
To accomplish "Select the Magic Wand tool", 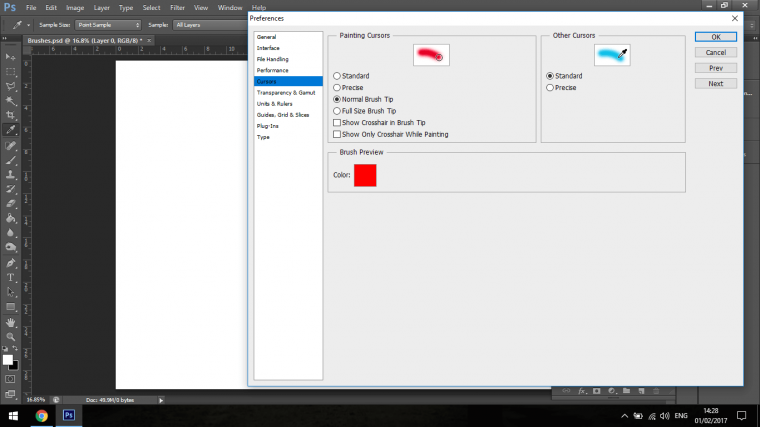I will pos(10,101).
